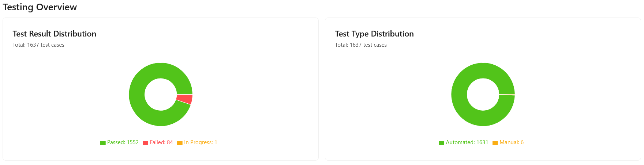The image size is (644, 165).
Task: Click the "Testing Overview" page heading
Action: (40, 7)
